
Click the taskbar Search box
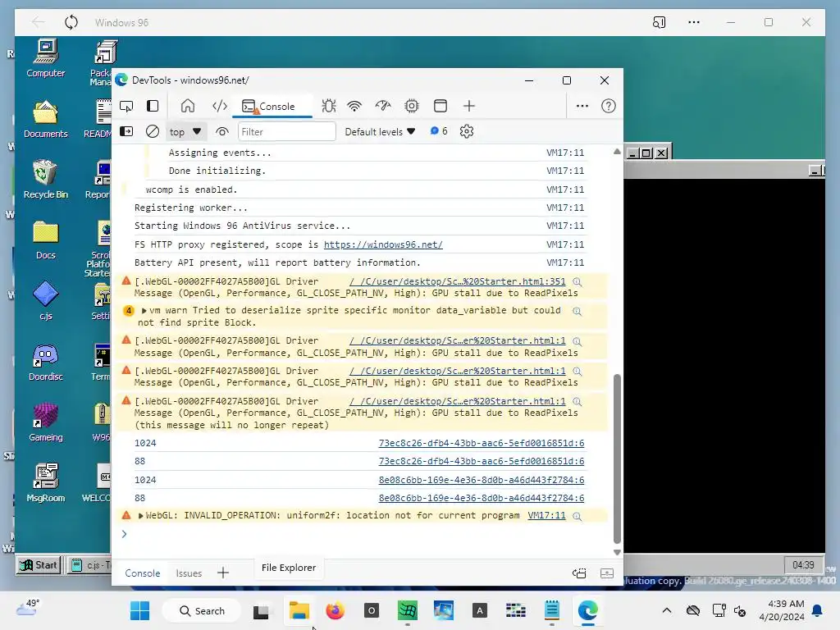pyautogui.click(x=202, y=610)
